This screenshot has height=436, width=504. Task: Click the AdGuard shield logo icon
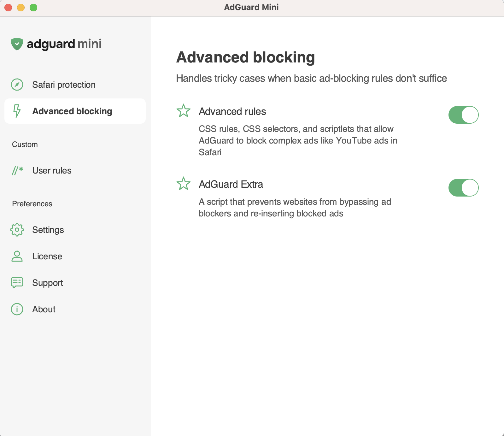(x=17, y=44)
